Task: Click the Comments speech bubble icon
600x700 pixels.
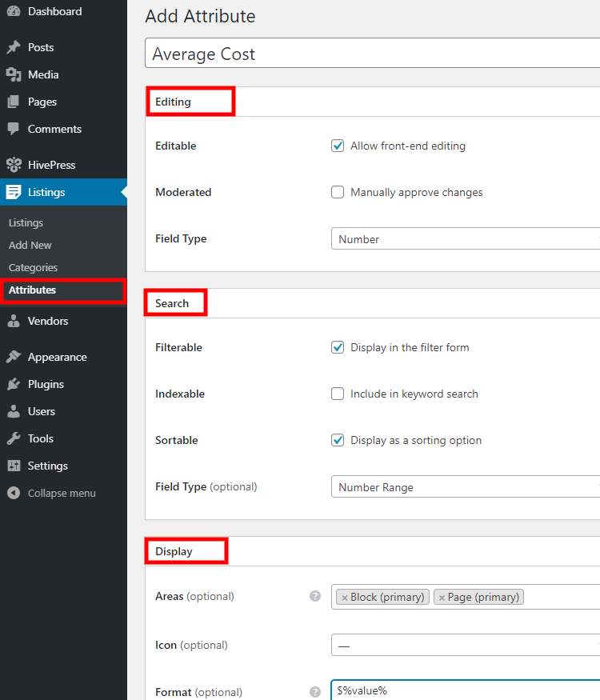Action: [14, 129]
